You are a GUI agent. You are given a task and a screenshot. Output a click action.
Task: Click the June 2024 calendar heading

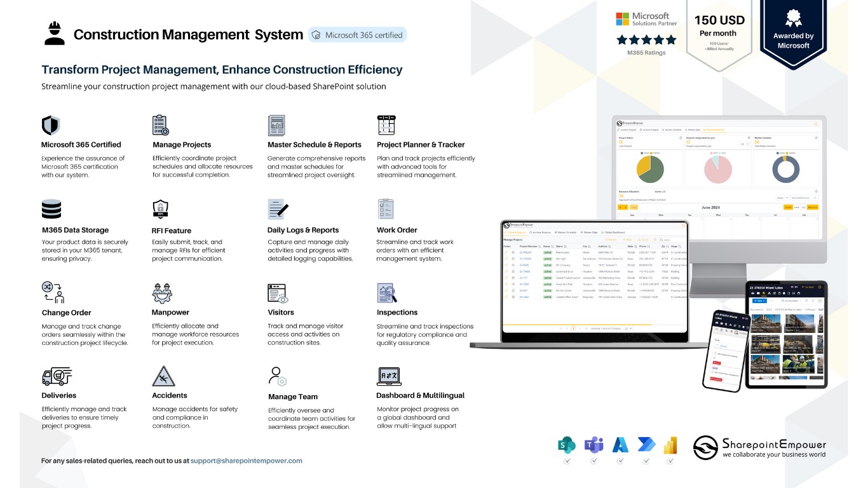710,207
